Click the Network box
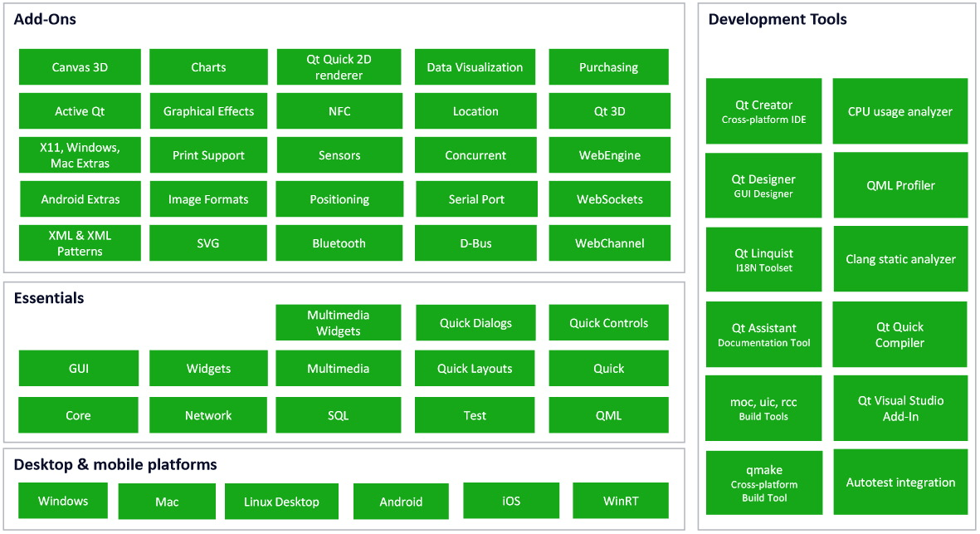This screenshot has width=980, height=534. tap(208, 415)
